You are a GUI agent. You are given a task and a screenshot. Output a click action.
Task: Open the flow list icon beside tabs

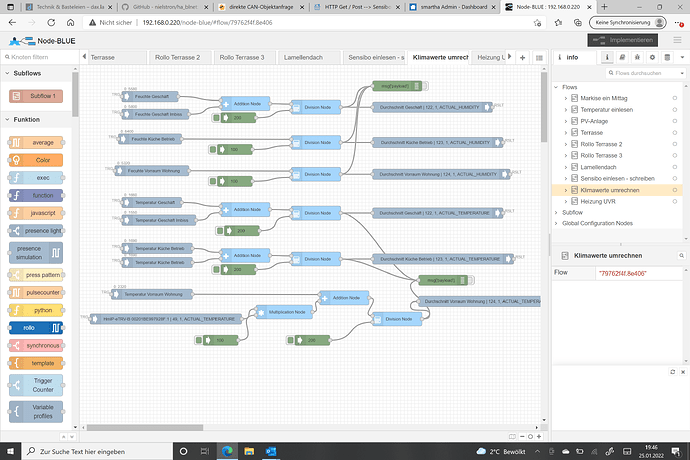point(537,58)
